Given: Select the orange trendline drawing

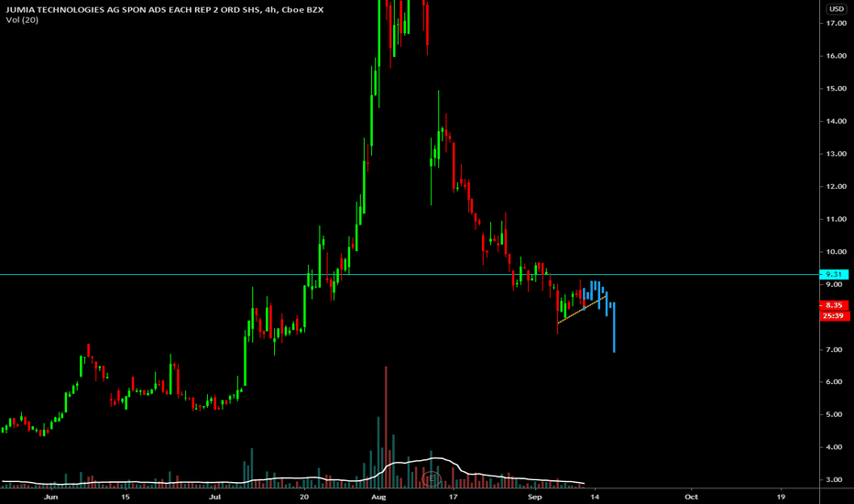Looking at the screenshot, I should pyautogui.click(x=581, y=310).
